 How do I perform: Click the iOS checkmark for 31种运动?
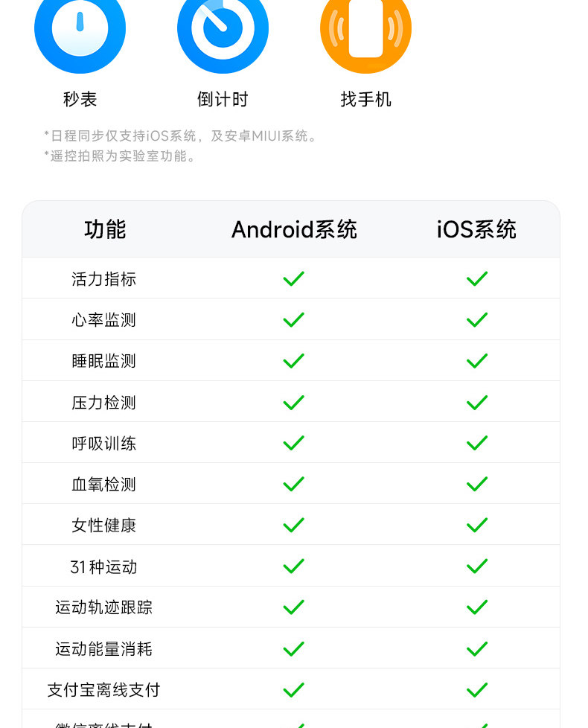[x=476, y=566]
